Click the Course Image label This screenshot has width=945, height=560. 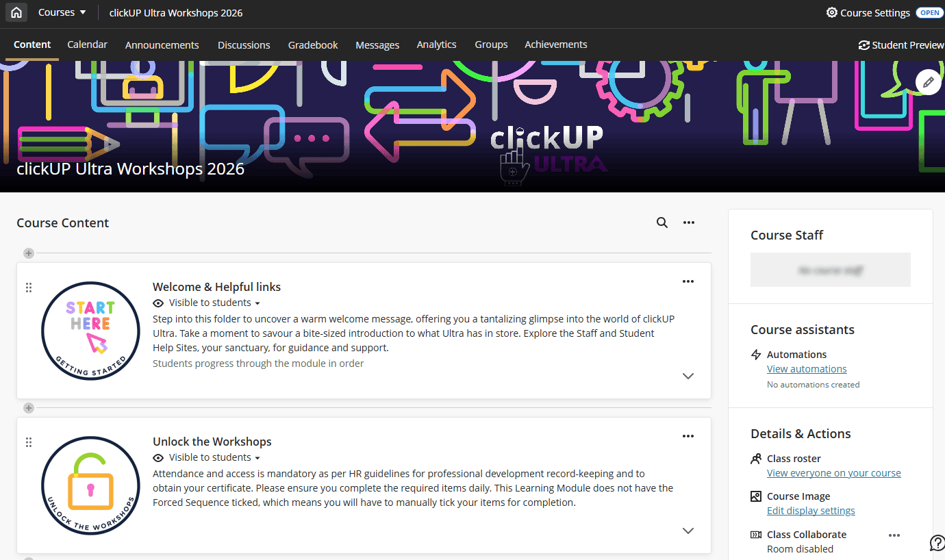(x=798, y=496)
